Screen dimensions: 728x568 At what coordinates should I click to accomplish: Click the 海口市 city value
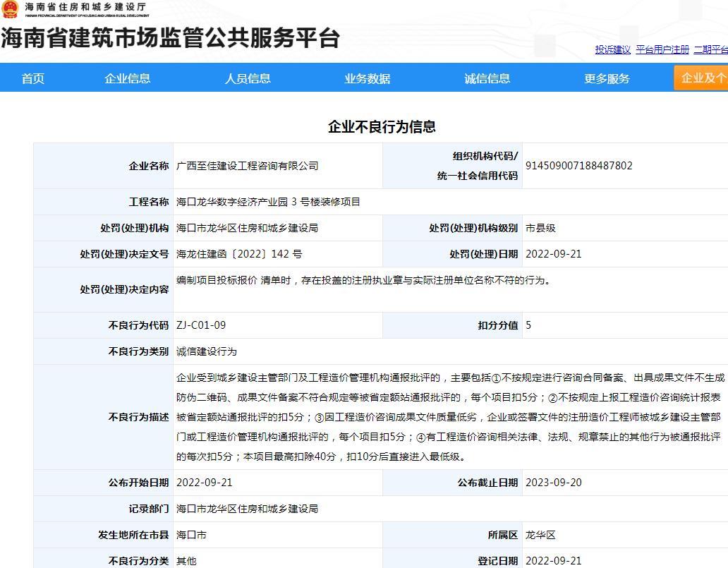(x=191, y=535)
